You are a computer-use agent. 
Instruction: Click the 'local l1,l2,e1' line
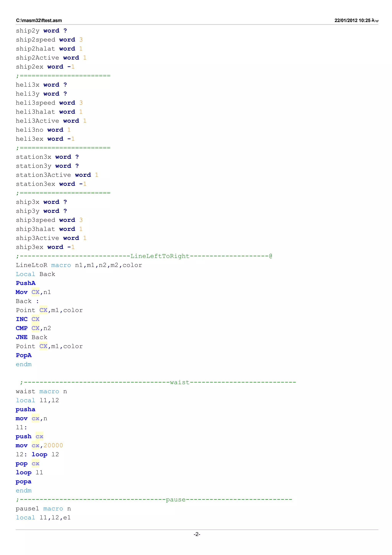coord(43,517)
